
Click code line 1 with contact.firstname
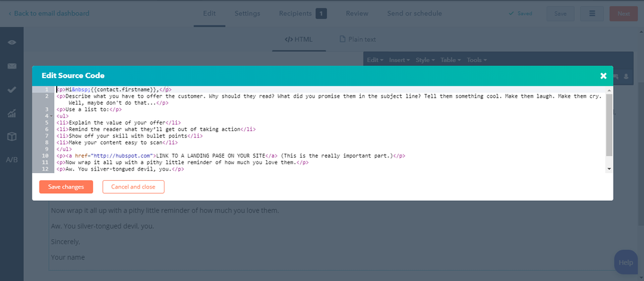(x=114, y=90)
